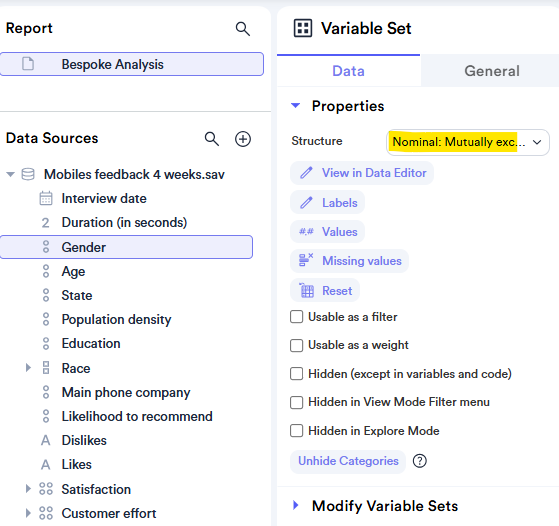The height and width of the screenshot is (526, 559).
Task: Toggle Hidden in Explore Mode checkbox
Action: coord(297,431)
